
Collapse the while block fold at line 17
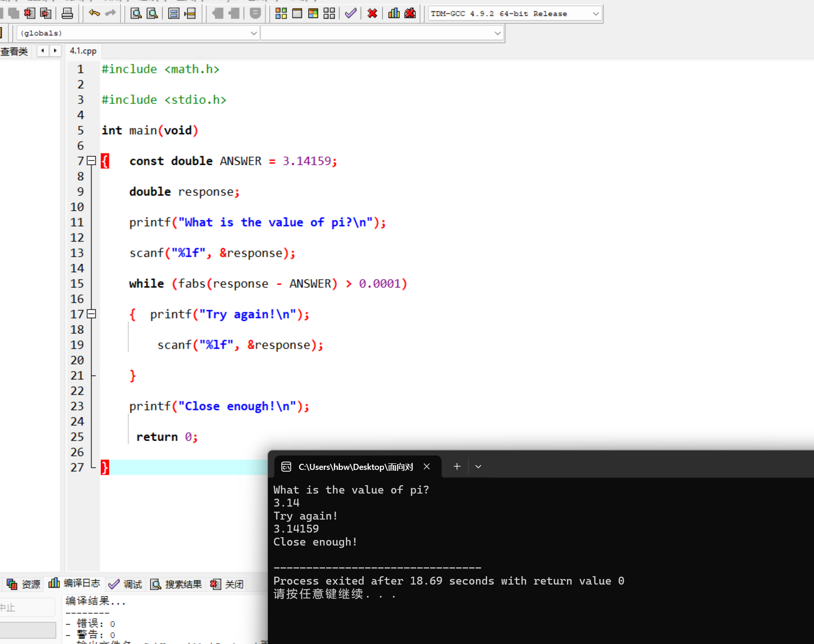click(91, 314)
